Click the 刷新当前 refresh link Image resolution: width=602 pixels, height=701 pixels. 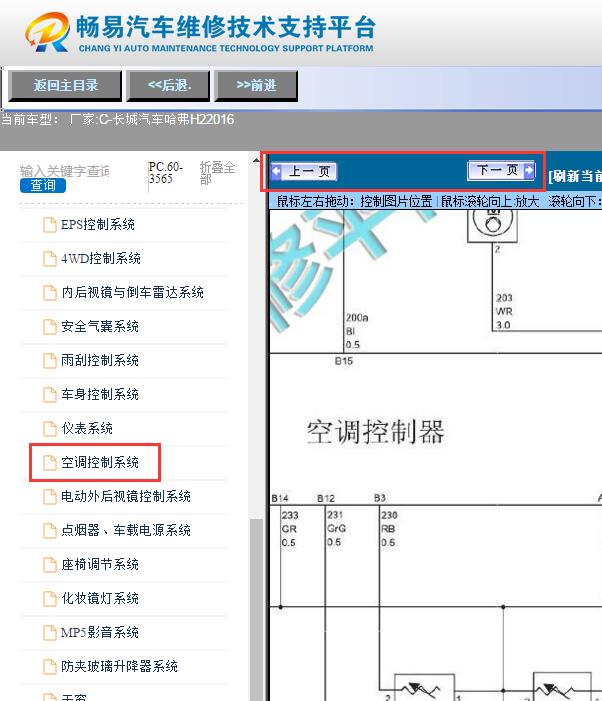click(x=575, y=176)
